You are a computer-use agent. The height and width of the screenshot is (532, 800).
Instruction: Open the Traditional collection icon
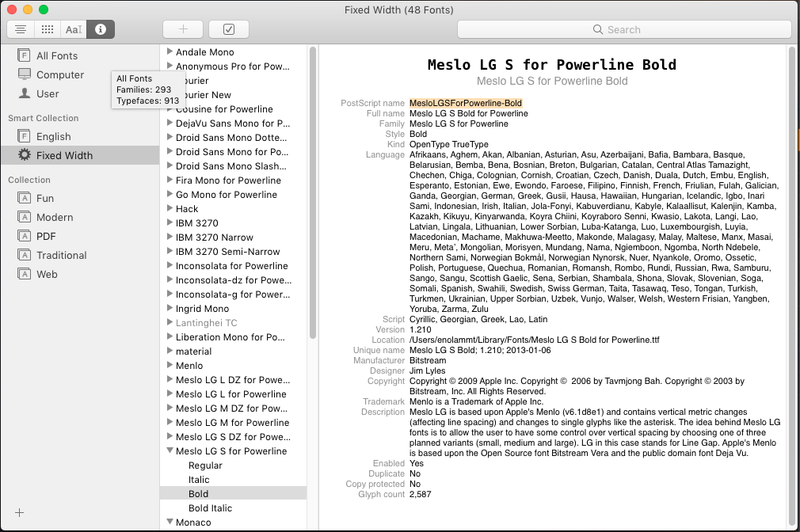(24, 255)
